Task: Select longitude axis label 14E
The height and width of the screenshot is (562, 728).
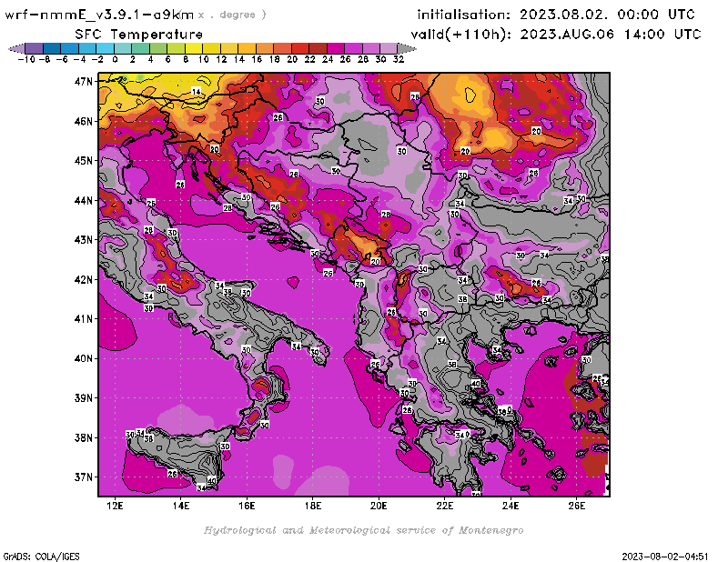Action: click(x=180, y=506)
